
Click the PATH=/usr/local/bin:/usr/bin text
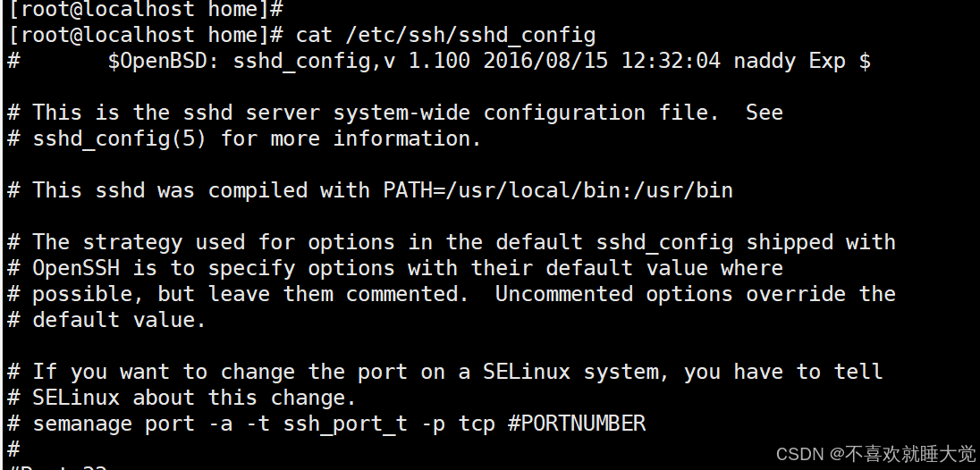pyautogui.click(x=558, y=190)
